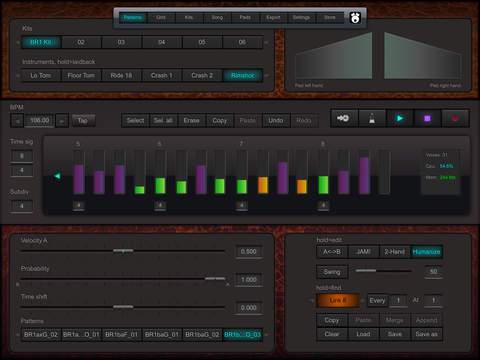The height and width of the screenshot is (360, 480).
Task: Toggle the Humanize option
Action: click(x=426, y=252)
